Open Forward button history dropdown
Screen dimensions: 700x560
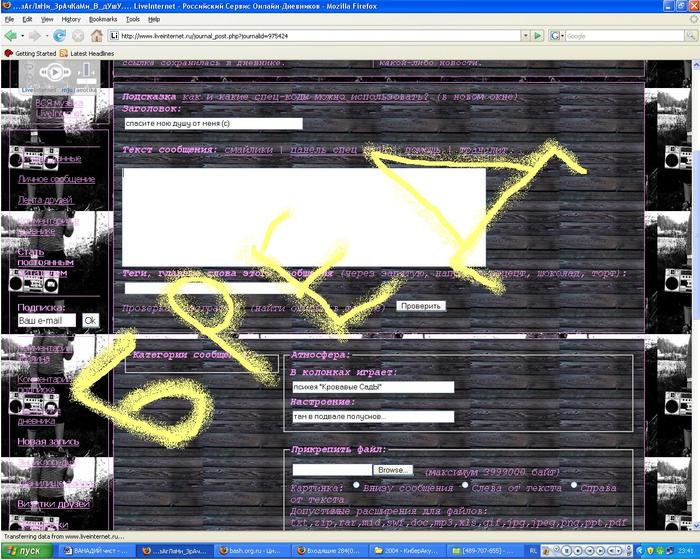(x=46, y=36)
